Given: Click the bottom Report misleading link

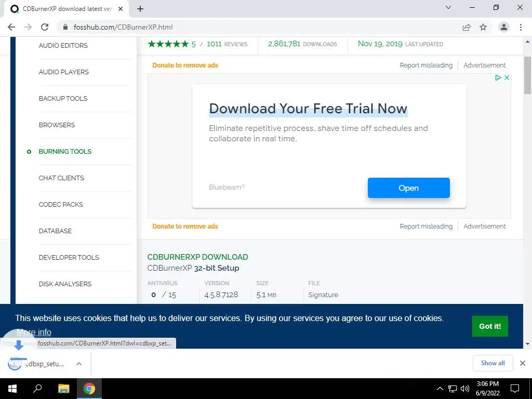Looking at the screenshot, I should tap(426, 227).
